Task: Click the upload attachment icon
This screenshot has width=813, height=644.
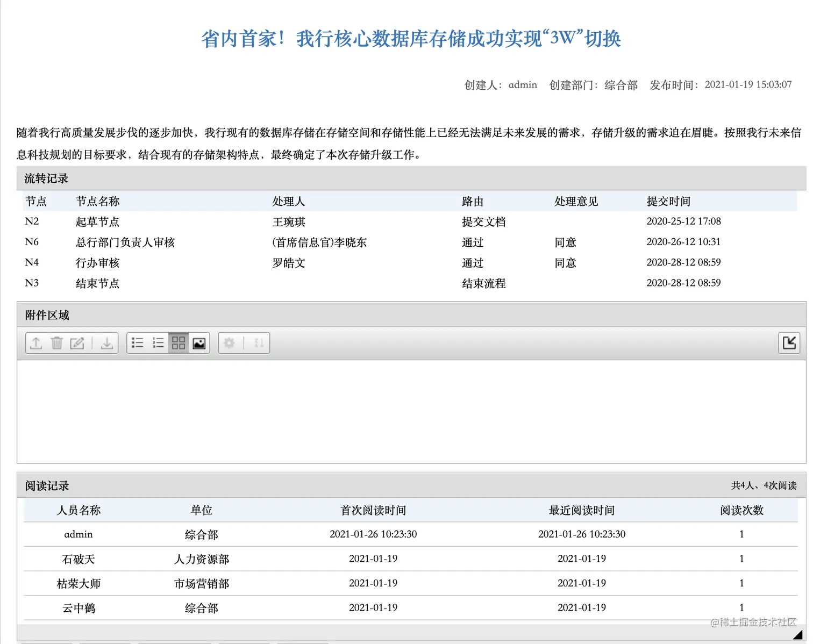Action: 36,343
